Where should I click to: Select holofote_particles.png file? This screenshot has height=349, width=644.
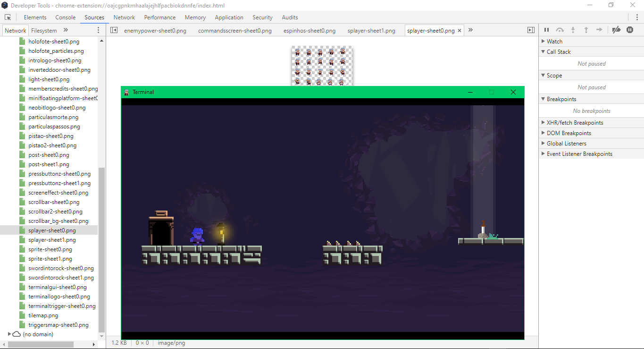[56, 51]
